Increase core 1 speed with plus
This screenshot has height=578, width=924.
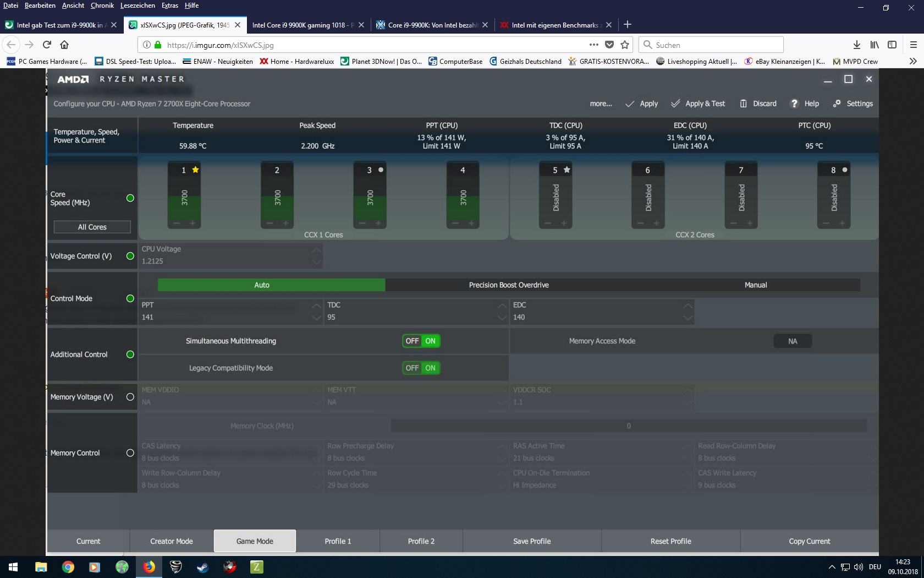tap(193, 223)
